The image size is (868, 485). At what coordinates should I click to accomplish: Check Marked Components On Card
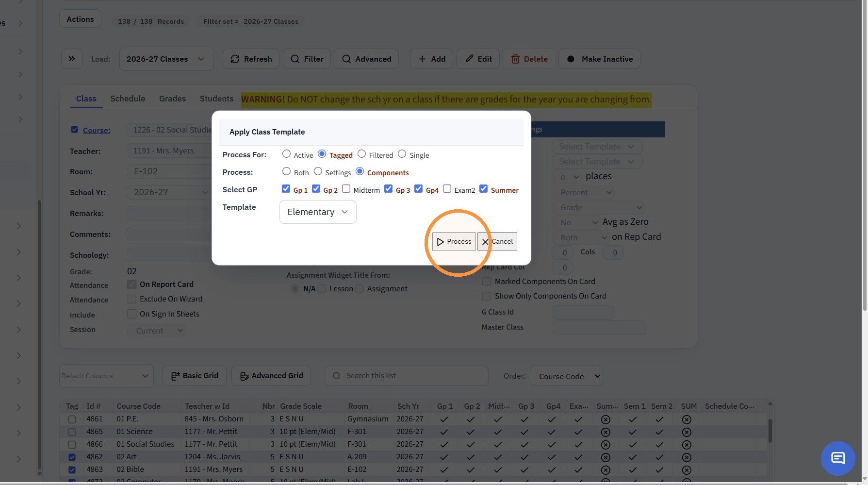click(486, 281)
